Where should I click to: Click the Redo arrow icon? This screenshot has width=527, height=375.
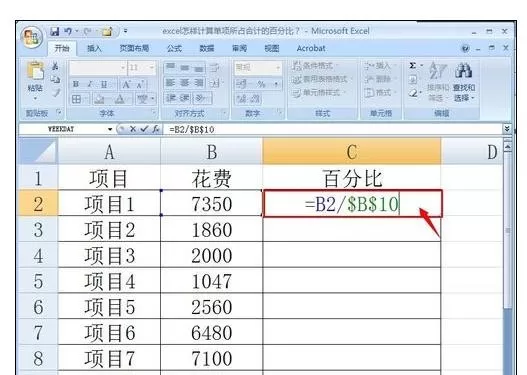88,32
